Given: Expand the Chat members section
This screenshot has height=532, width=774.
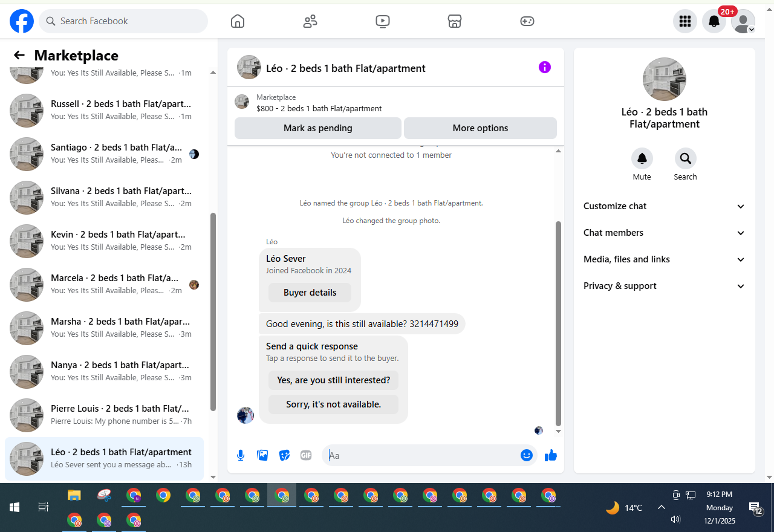Looking at the screenshot, I should (x=665, y=233).
